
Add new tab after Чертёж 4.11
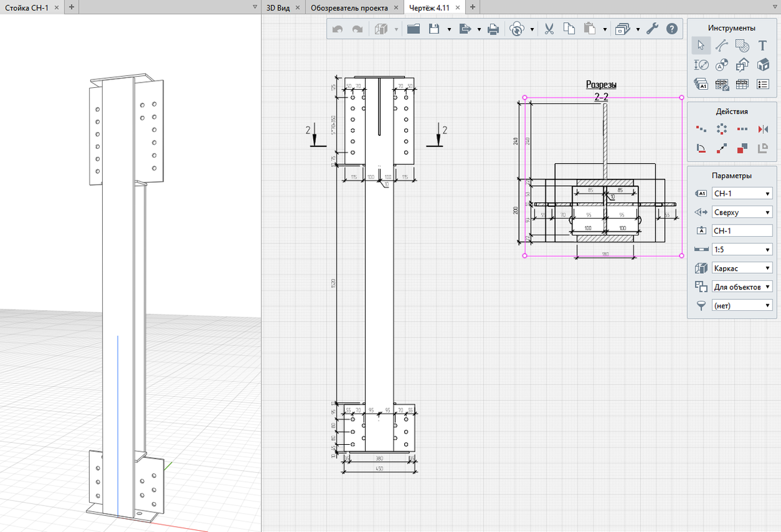coord(473,7)
